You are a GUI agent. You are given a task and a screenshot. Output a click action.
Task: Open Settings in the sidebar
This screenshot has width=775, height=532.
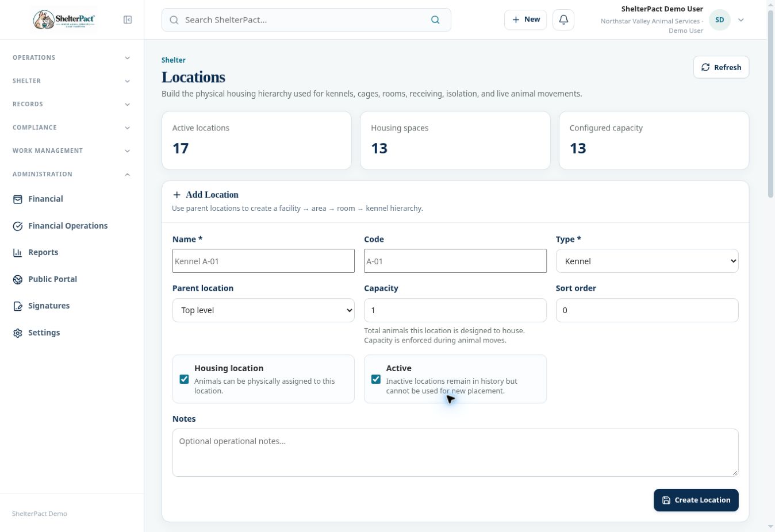72,333
